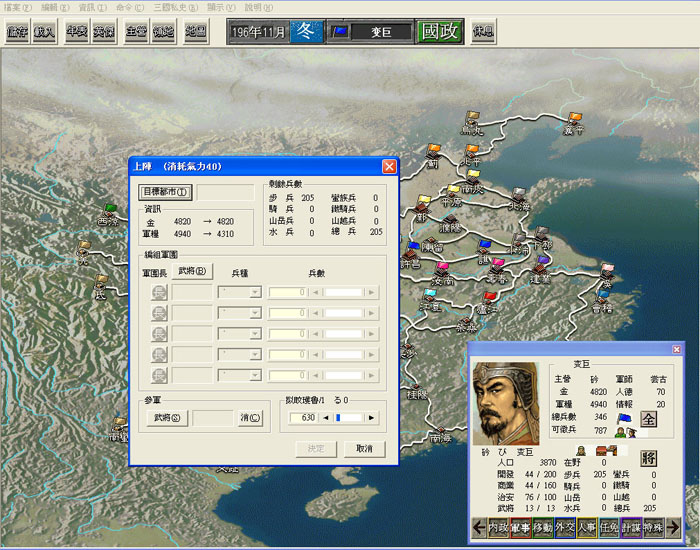The image size is (700, 550).
Task: Click the 載入 load toolbar button
Action: [44, 31]
